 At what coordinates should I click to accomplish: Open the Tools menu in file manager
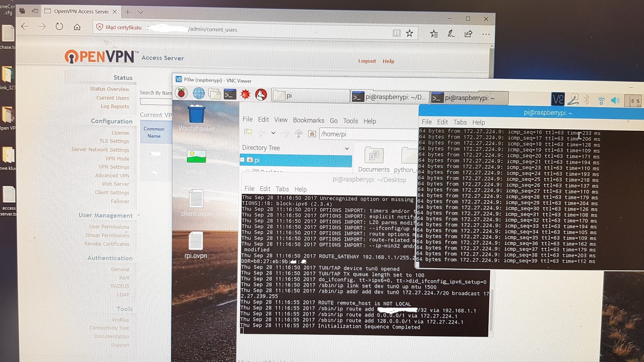350,121
